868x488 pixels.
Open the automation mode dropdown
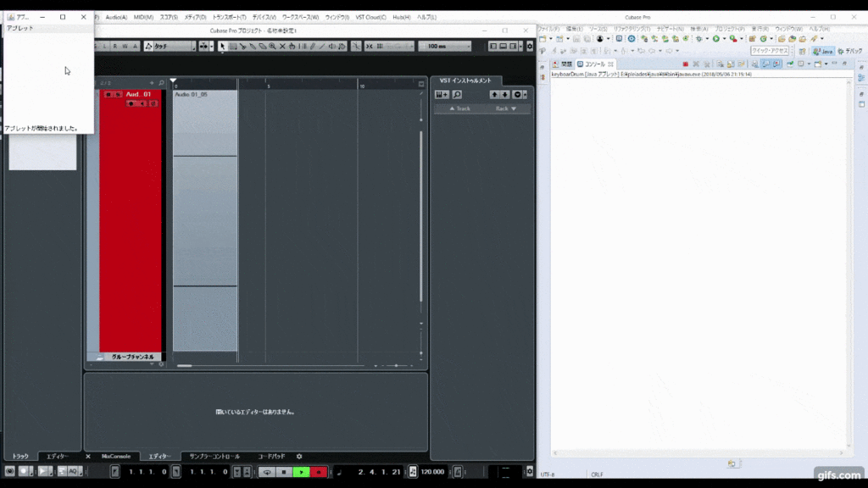click(193, 47)
